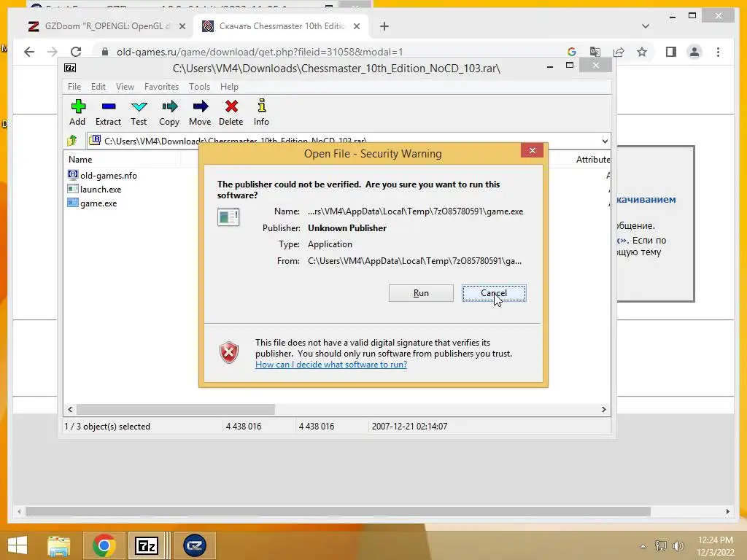Screen dimensions: 747x560
Task: Click the shield warning icon in dialog
Action: [228, 353]
